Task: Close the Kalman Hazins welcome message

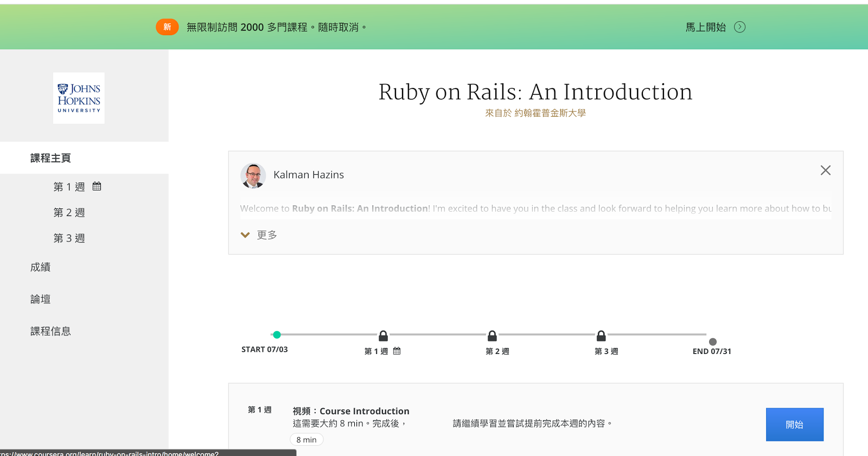Action: point(826,170)
